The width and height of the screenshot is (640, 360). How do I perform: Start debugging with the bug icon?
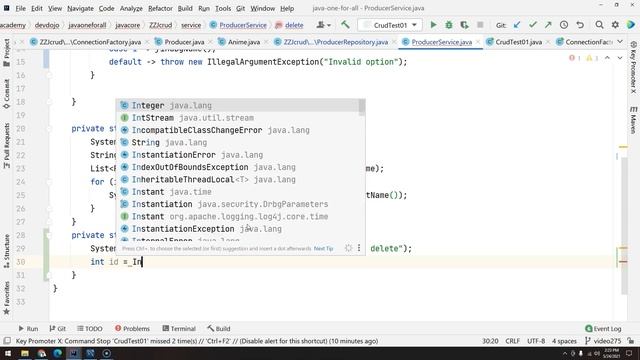coord(449,25)
